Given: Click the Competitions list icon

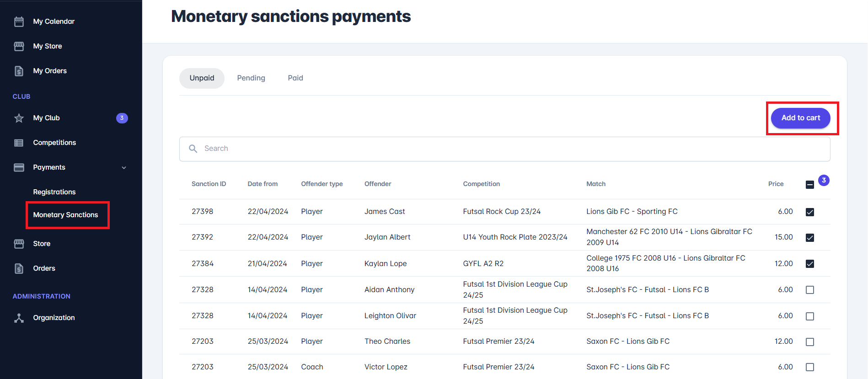Looking at the screenshot, I should click(x=19, y=143).
